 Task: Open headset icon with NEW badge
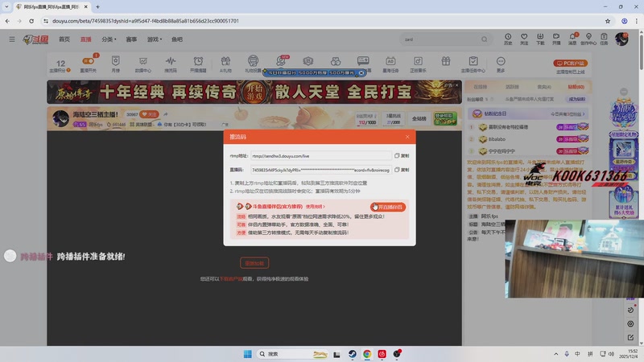281,61
